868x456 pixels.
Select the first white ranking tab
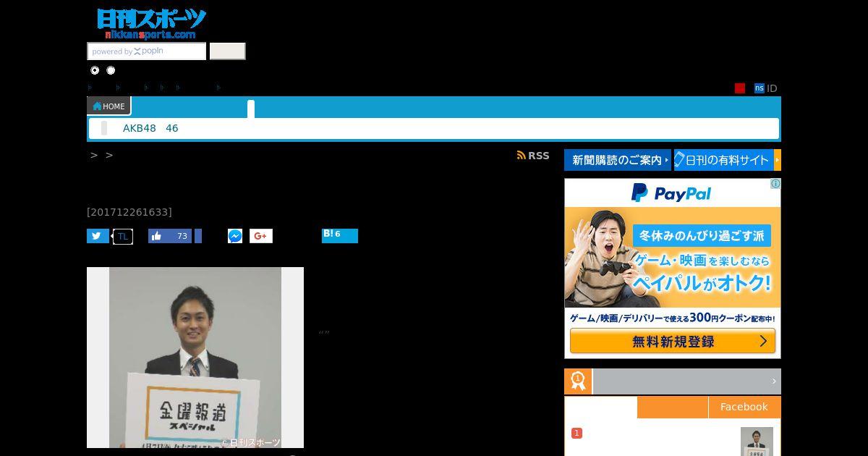(601, 408)
